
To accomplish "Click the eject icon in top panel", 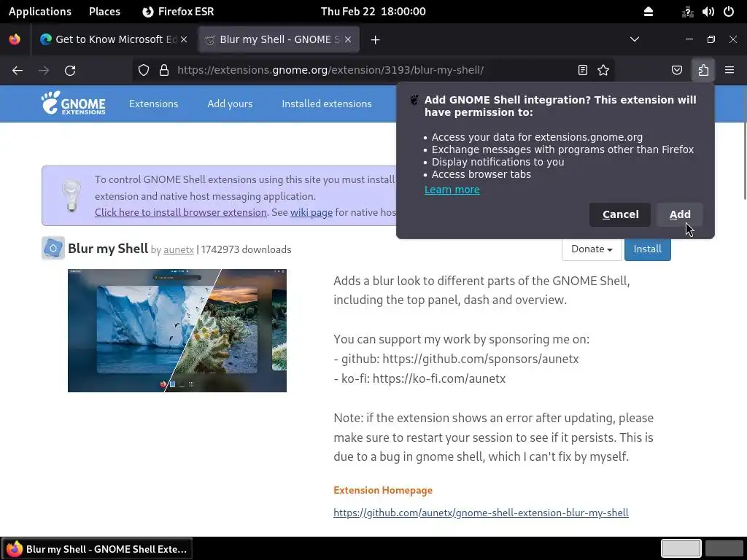I will [649, 12].
